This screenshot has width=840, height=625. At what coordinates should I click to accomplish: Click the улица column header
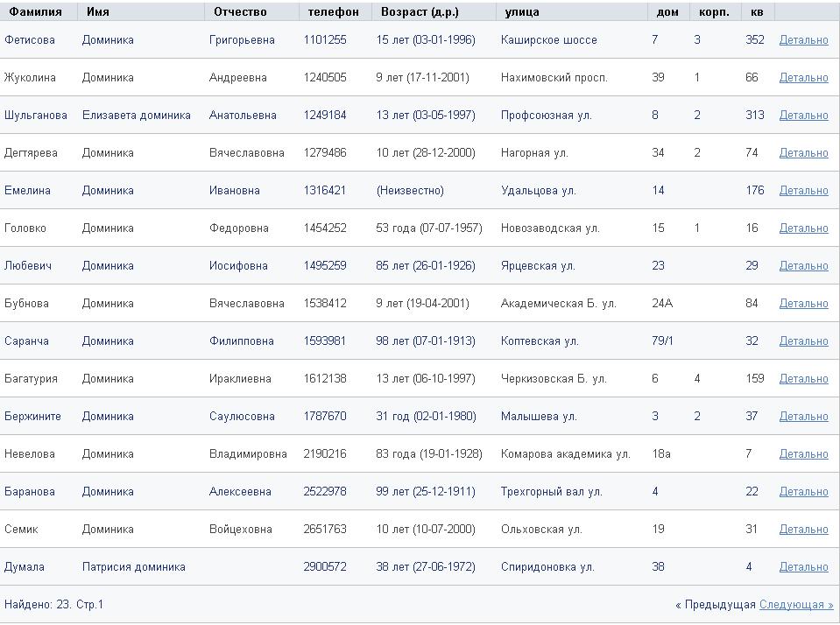point(522,12)
